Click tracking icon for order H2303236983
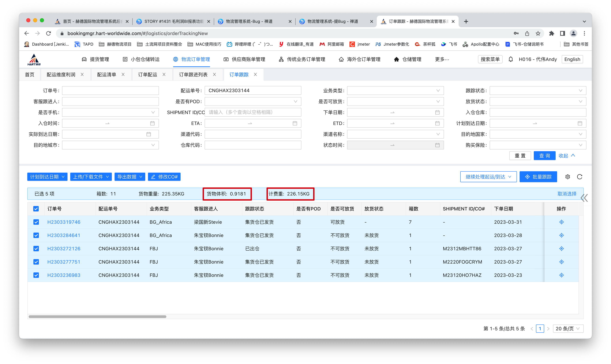The image size is (611, 364). tap(561, 275)
